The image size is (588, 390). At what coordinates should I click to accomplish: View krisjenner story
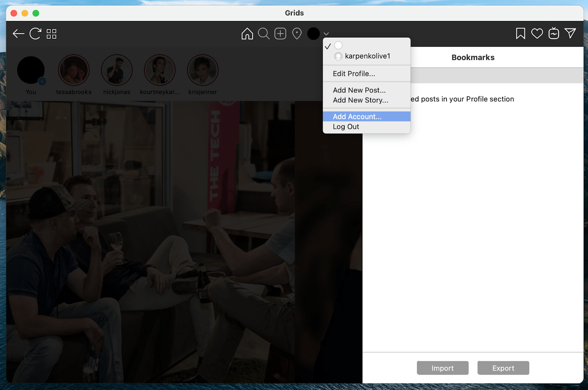(x=203, y=70)
